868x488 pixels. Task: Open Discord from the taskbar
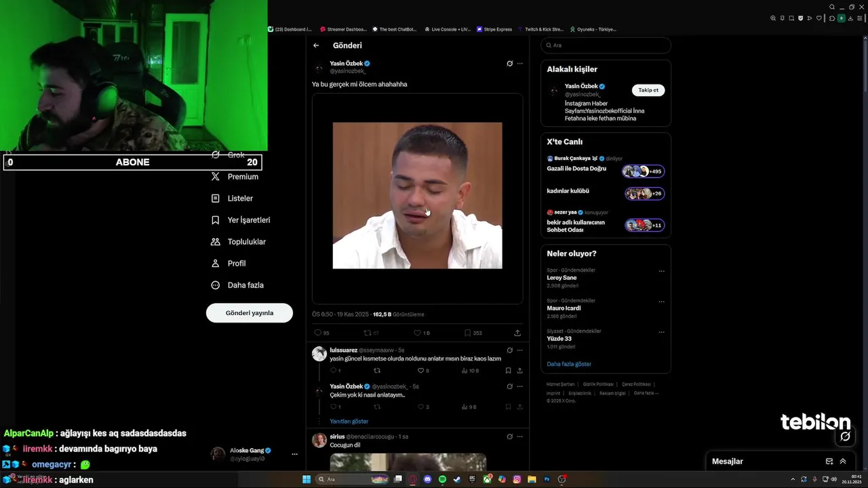(427, 479)
